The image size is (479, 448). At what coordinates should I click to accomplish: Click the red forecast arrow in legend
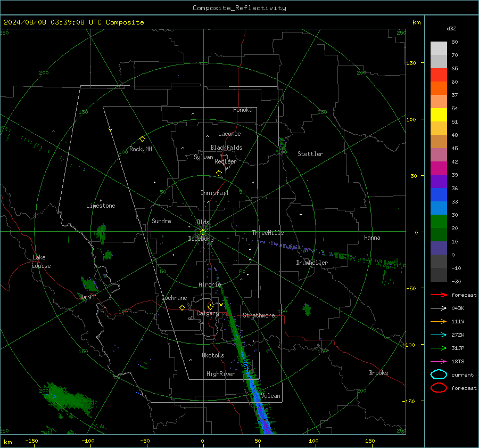click(x=439, y=295)
